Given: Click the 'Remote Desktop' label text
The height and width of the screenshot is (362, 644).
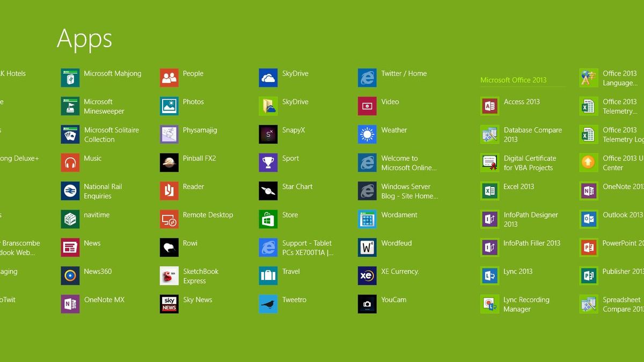Looking at the screenshot, I should tap(208, 215).
